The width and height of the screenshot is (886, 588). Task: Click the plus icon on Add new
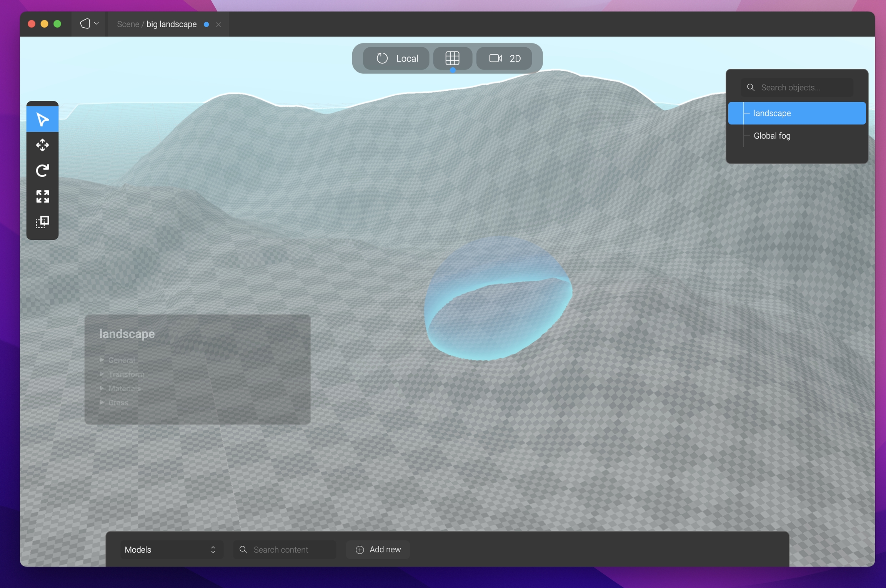coord(360,550)
